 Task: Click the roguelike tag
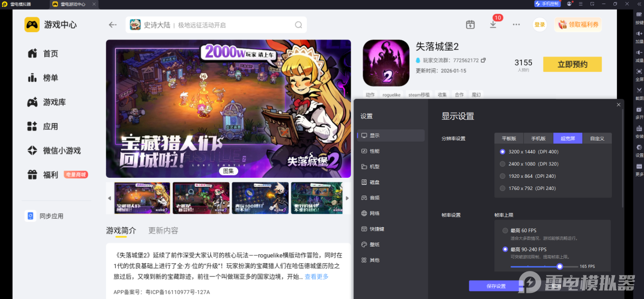pyautogui.click(x=391, y=95)
